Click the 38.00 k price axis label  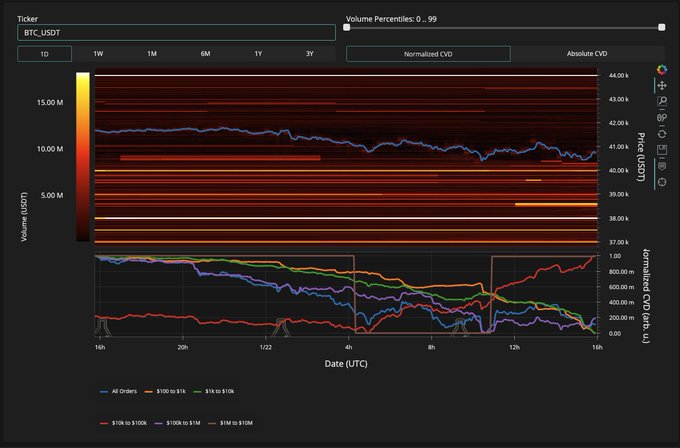(x=618, y=219)
